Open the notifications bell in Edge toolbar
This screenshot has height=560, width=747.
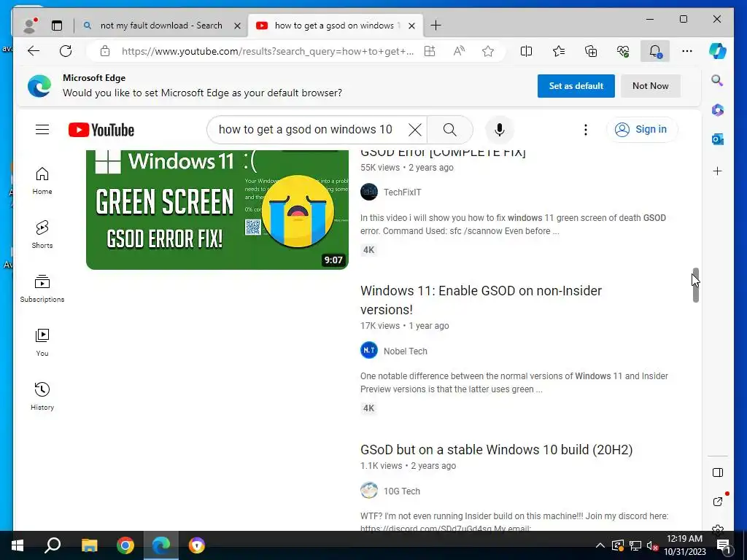point(655,51)
